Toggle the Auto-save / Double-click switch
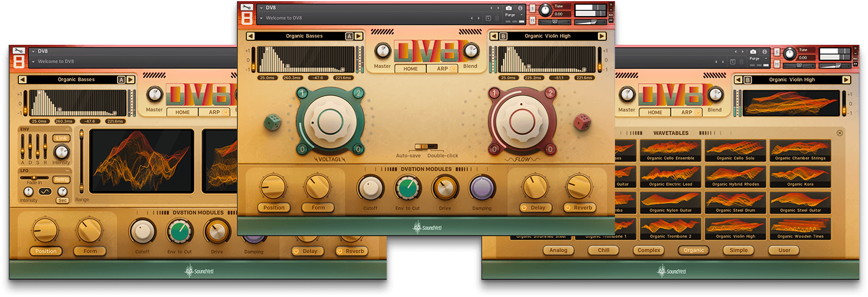The width and height of the screenshot is (868, 297). (426, 147)
